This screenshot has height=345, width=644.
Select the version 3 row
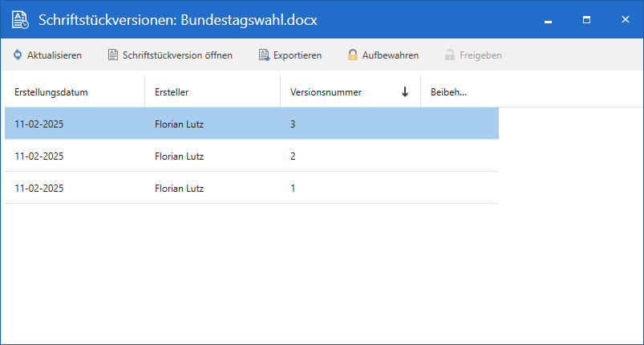tap(252, 124)
